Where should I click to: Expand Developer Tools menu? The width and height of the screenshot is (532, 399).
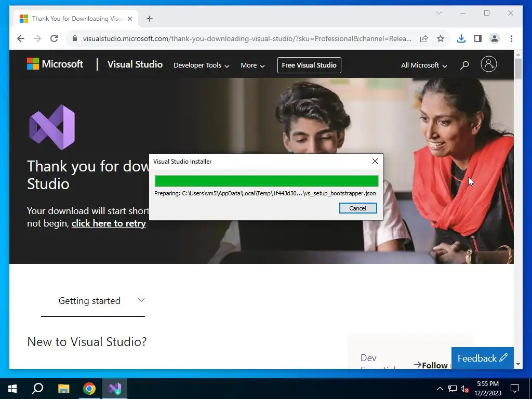point(201,65)
